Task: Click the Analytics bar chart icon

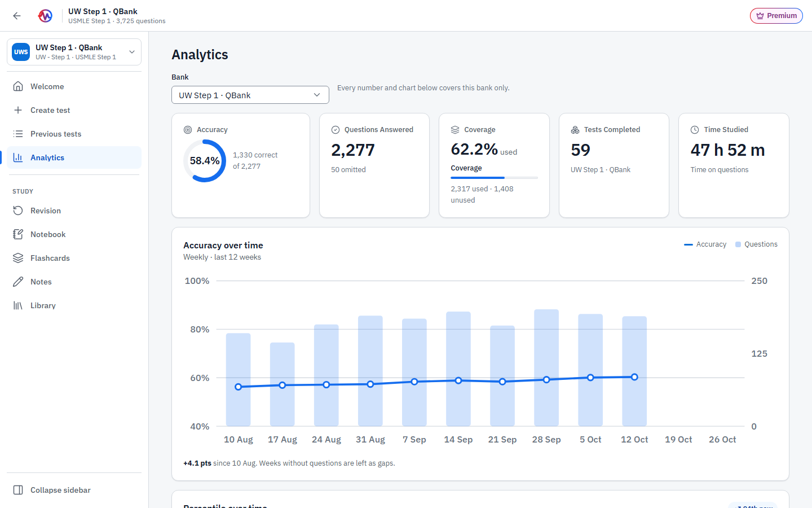Action: tap(18, 157)
